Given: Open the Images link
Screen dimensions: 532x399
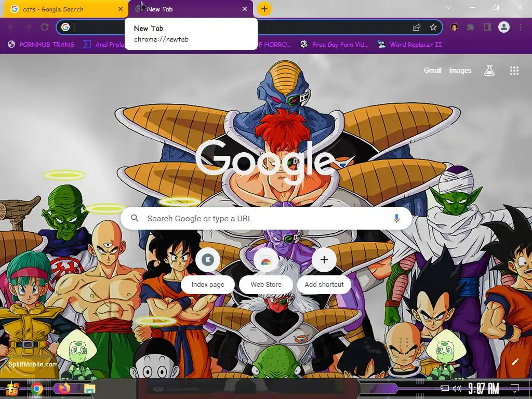Looking at the screenshot, I should click(x=460, y=71).
